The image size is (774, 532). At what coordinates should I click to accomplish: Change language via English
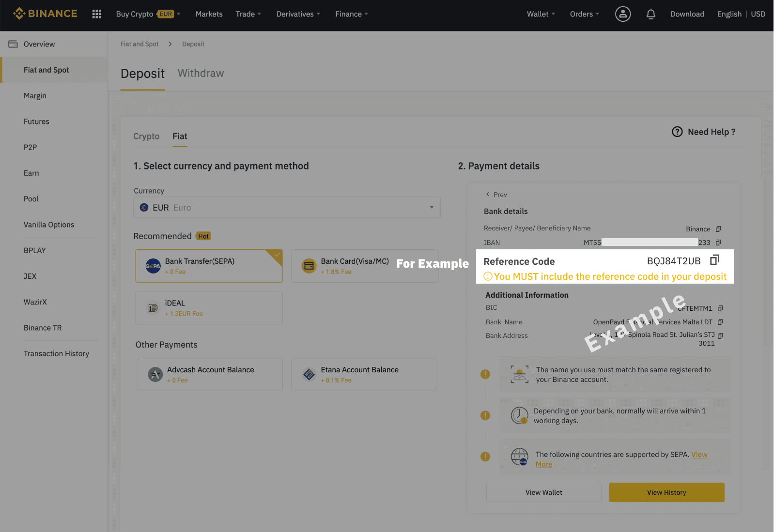pos(729,14)
